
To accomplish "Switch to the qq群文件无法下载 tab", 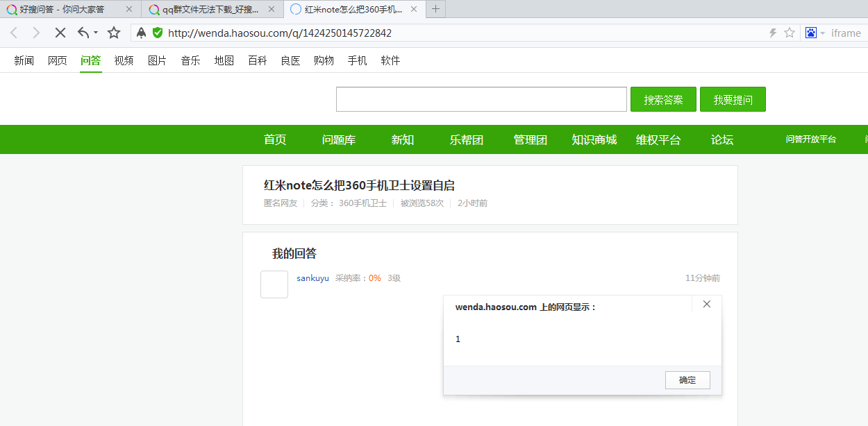I will point(211,9).
